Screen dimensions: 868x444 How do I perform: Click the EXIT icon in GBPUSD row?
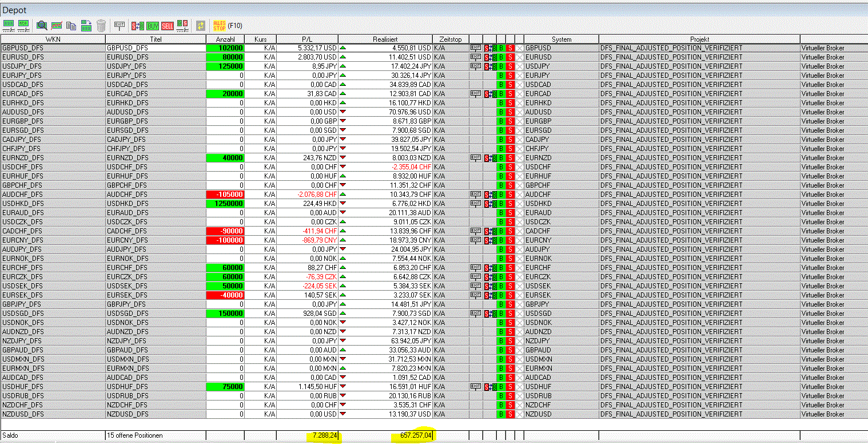point(475,48)
